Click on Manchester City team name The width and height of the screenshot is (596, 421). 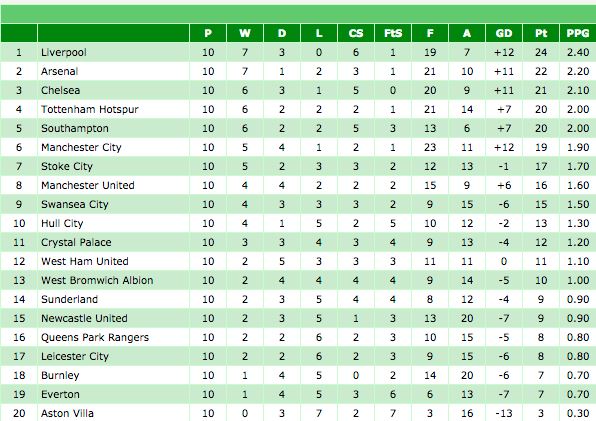pyautogui.click(x=81, y=147)
